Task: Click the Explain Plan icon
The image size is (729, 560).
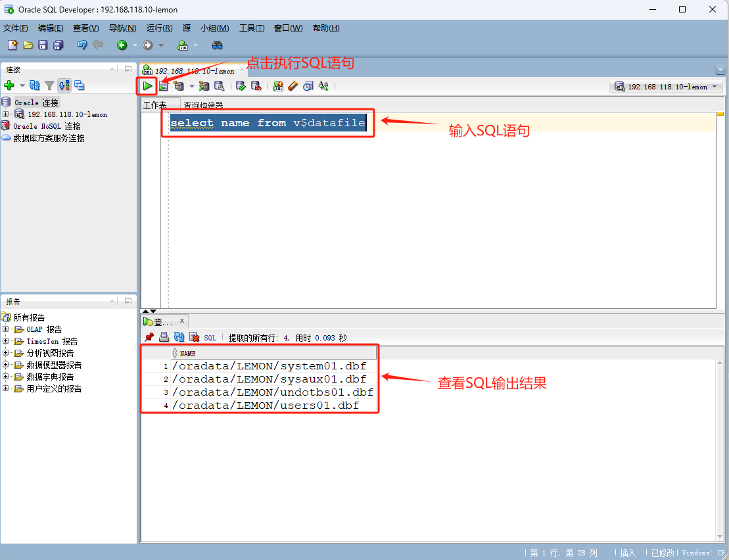Action: click(179, 85)
